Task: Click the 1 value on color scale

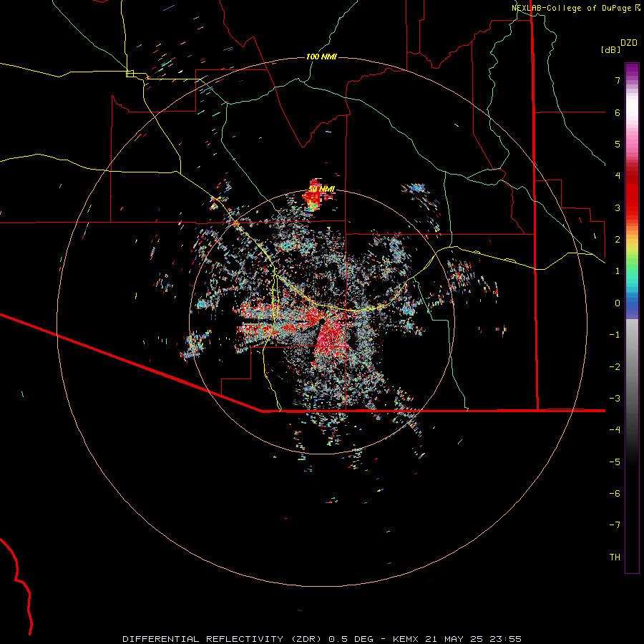Action: (618, 271)
